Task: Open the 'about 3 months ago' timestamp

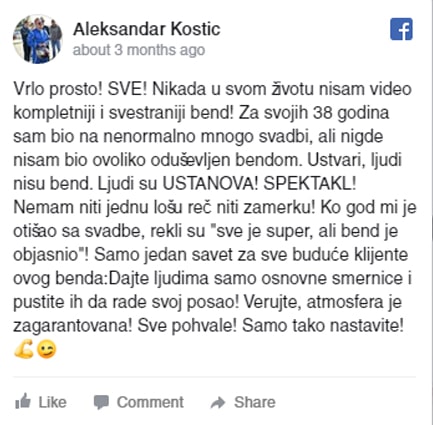Action: 139,50
